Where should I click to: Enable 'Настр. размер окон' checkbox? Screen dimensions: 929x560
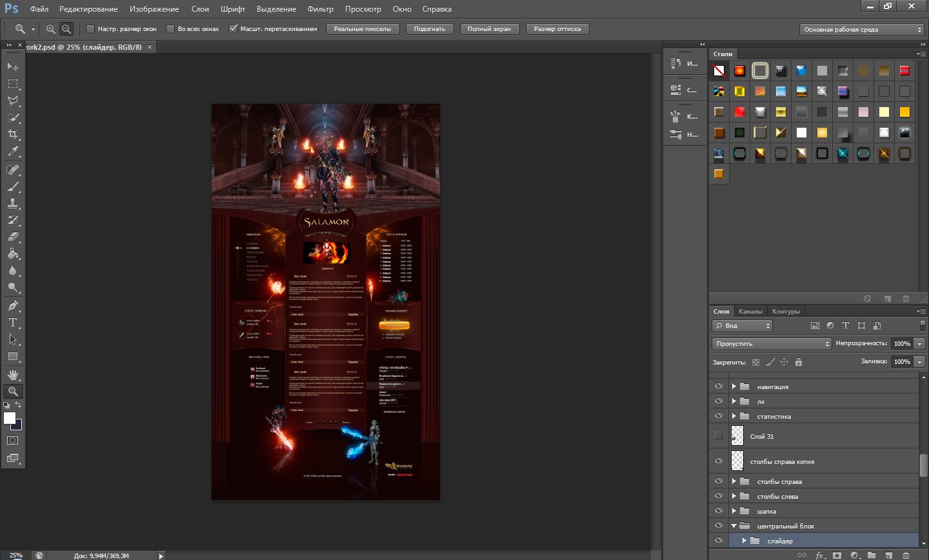(90, 29)
